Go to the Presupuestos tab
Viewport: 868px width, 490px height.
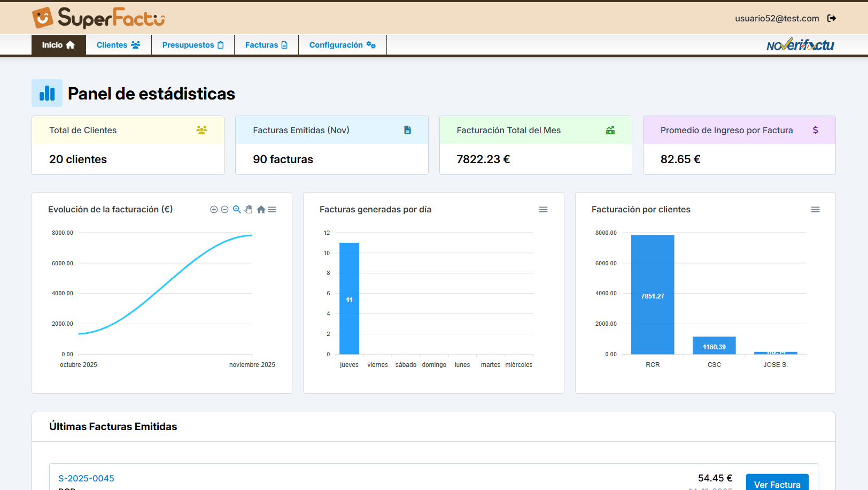point(192,45)
